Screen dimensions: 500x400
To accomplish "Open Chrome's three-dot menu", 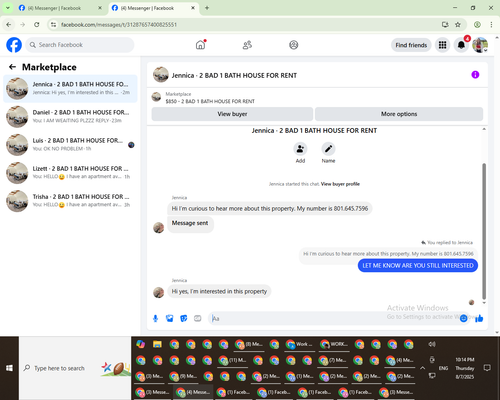I will (x=491, y=25).
